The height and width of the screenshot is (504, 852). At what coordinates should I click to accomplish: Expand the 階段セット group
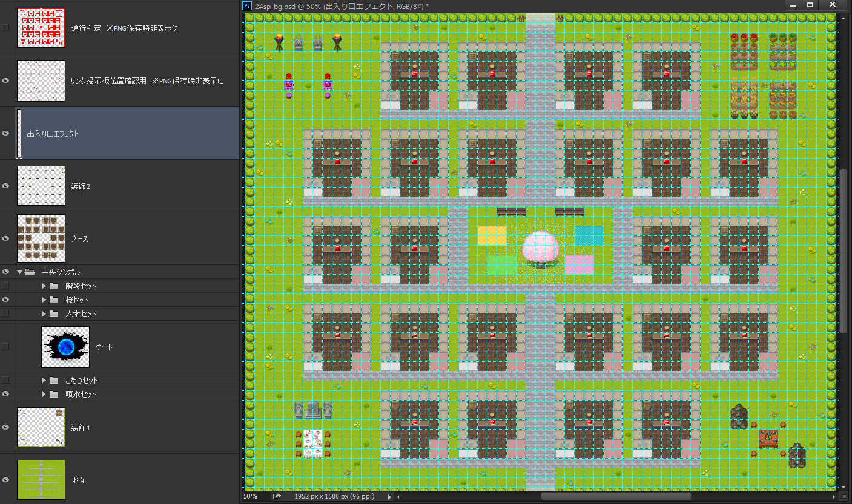(44, 286)
